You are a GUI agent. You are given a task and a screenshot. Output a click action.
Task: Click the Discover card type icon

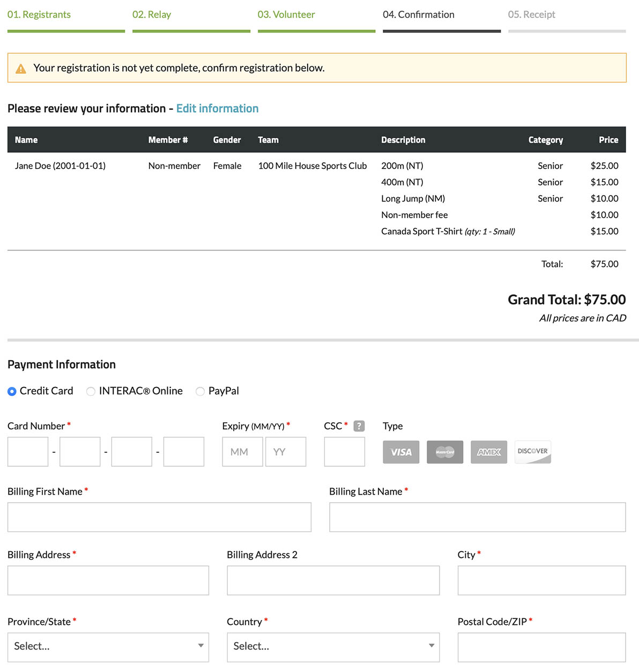[532, 452]
